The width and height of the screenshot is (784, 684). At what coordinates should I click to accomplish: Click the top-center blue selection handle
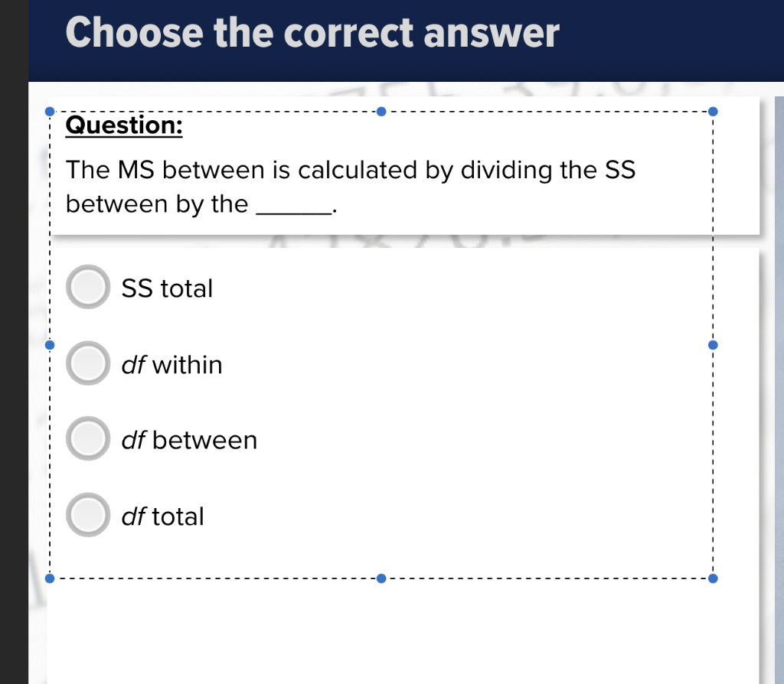(x=381, y=111)
